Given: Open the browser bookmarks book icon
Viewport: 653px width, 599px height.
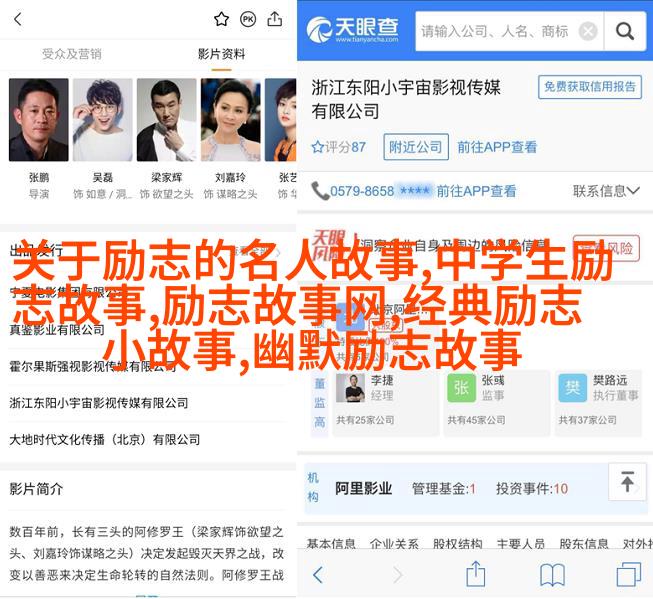Looking at the screenshot, I should pos(552,575).
